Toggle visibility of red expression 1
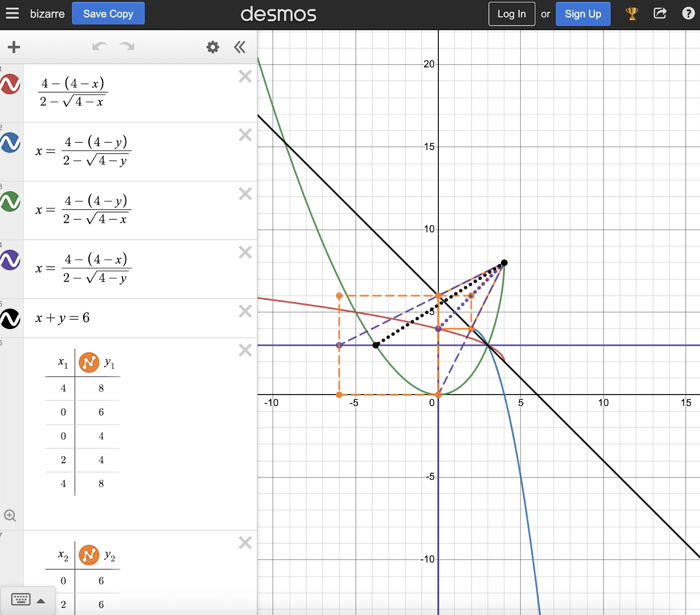This screenshot has width=700, height=615. [x=10, y=84]
